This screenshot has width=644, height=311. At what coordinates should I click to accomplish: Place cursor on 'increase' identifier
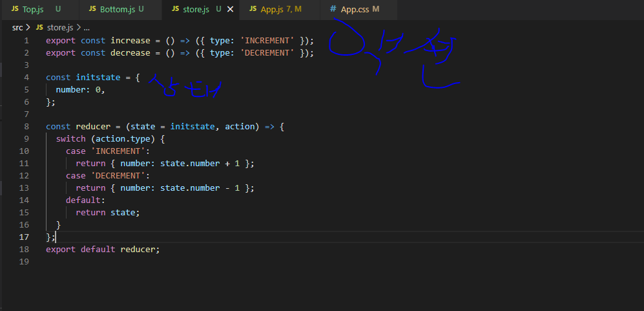130,41
